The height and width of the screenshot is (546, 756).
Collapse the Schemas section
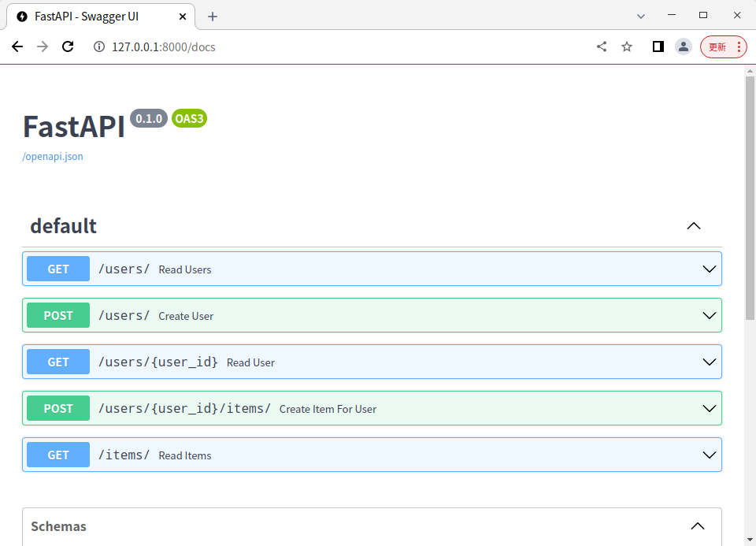(697, 526)
